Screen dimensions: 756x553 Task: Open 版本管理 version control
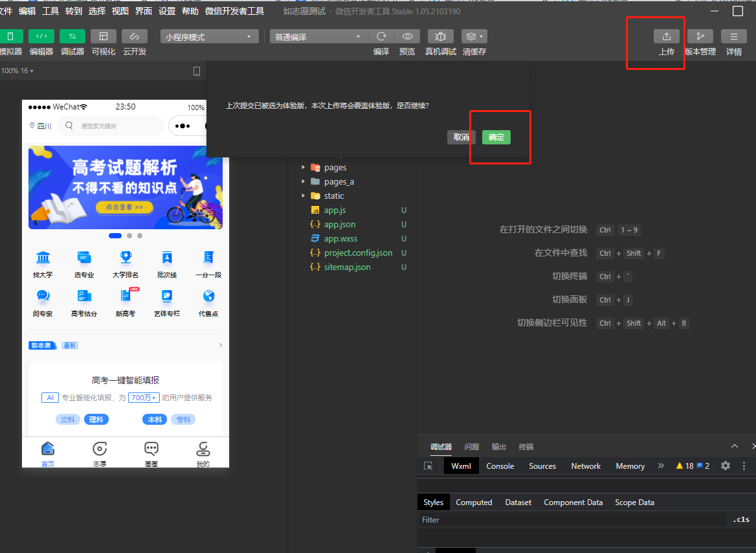tap(700, 36)
